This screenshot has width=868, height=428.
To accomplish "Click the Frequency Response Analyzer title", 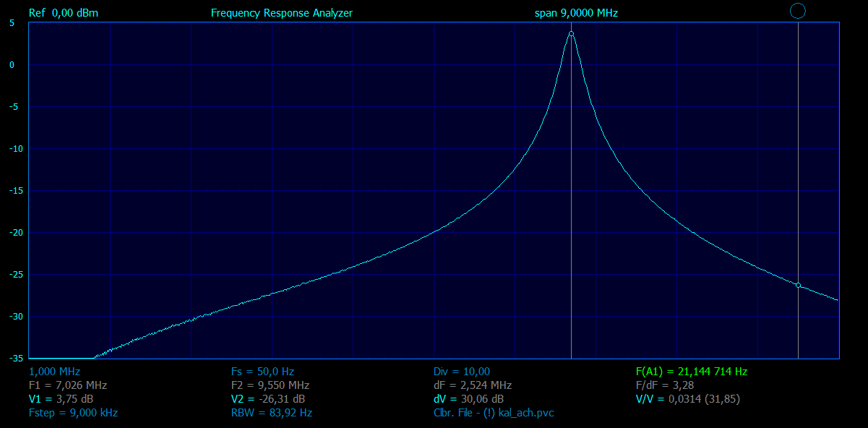I will click(x=282, y=13).
